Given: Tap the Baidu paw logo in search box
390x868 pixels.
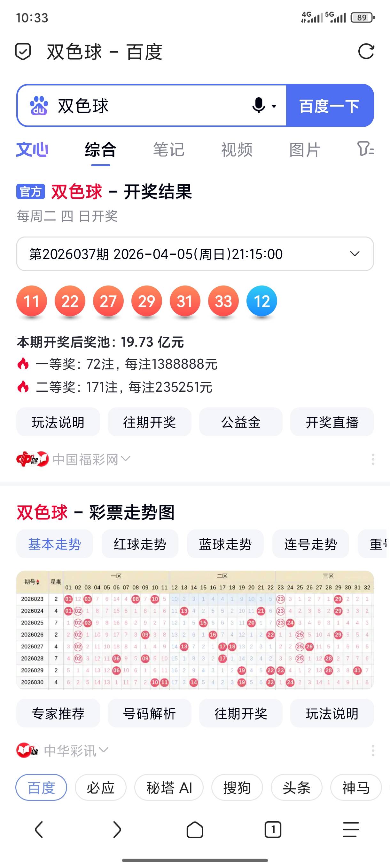Looking at the screenshot, I should [x=39, y=106].
